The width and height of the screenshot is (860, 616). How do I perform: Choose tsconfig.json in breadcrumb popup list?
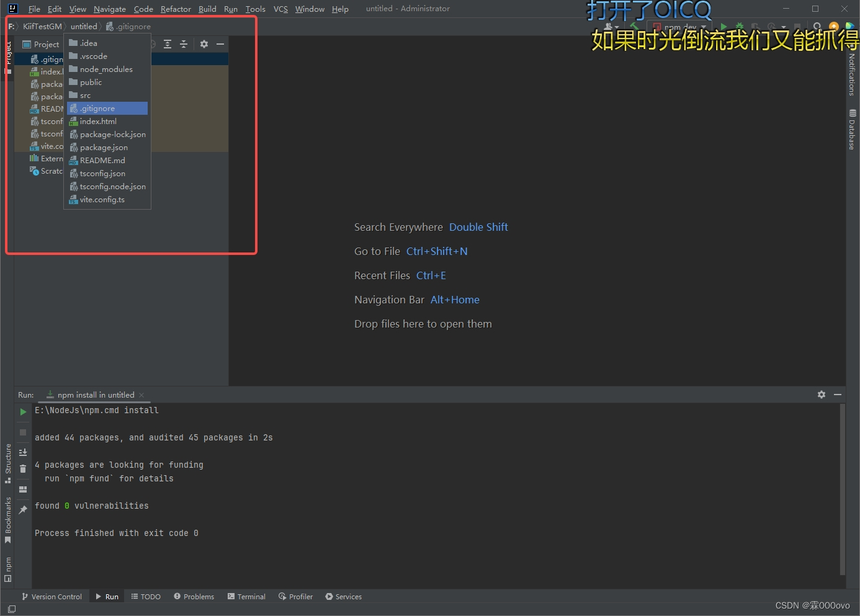[107, 174]
